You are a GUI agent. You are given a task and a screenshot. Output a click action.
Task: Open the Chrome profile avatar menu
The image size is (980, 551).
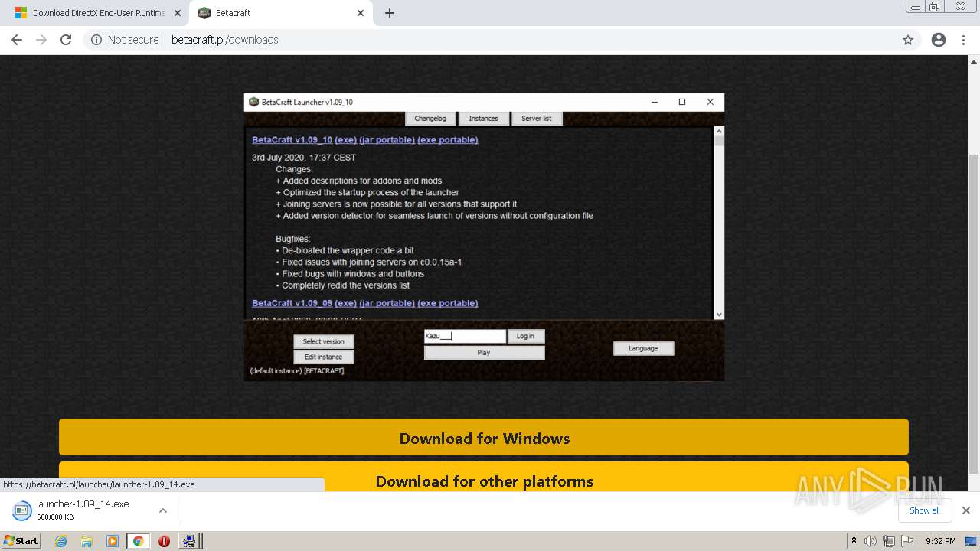click(939, 40)
